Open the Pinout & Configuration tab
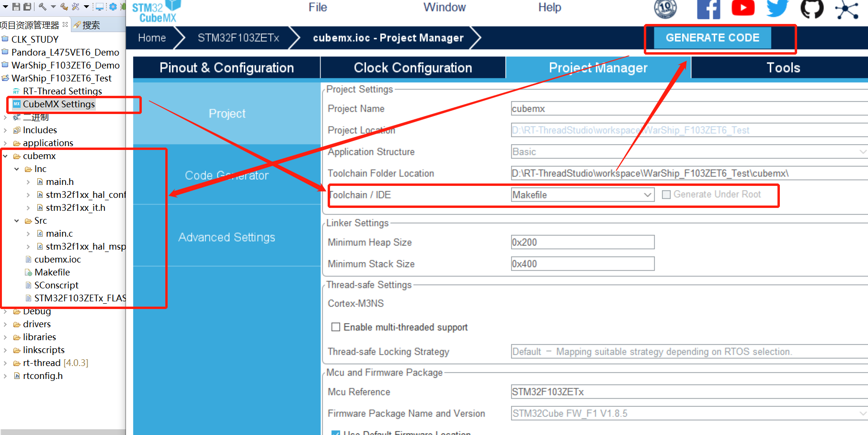The width and height of the screenshot is (868, 435). [227, 68]
